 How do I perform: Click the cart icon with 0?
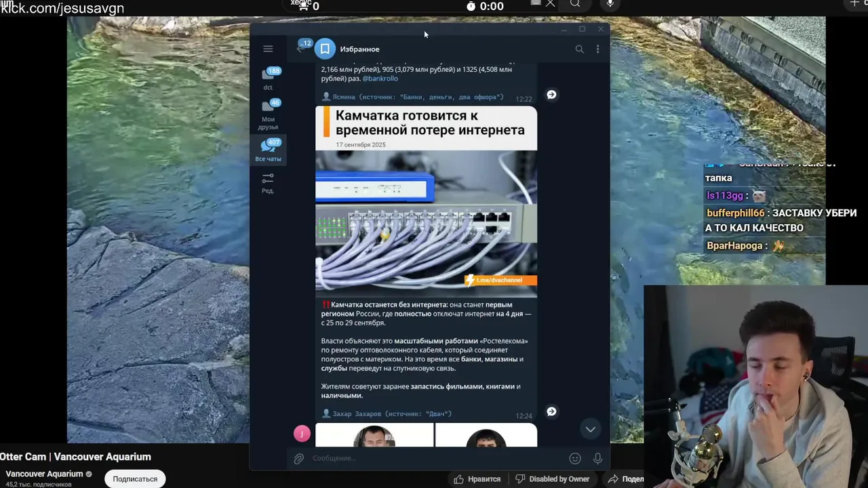tap(304, 5)
